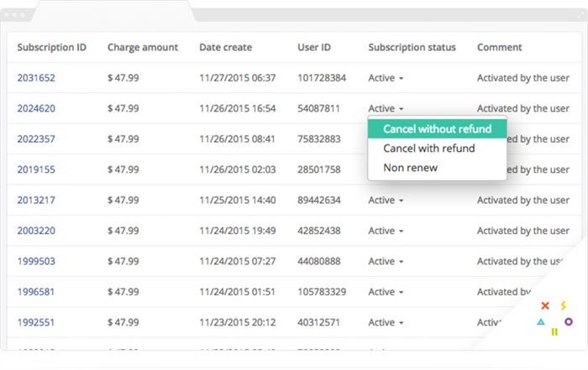Open subscription 2013217 link
Screen dimensions: 588x370
pos(36,201)
